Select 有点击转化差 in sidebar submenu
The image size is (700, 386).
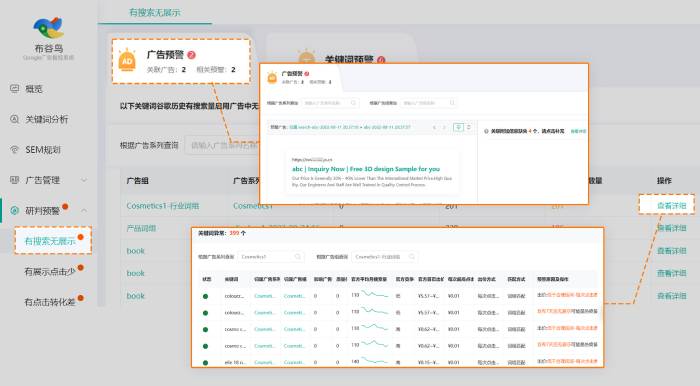(50, 302)
